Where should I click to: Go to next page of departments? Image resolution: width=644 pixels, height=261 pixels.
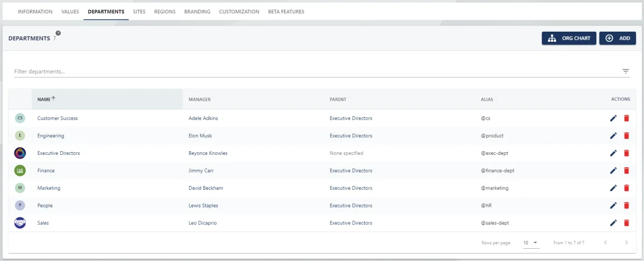tap(626, 243)
